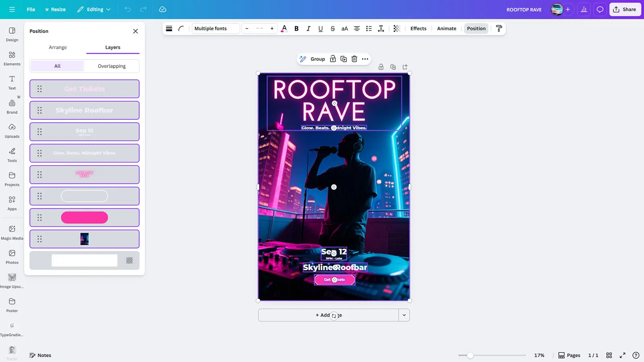Image resolution: width=644 pixels, height=362 pixels.
Task: Switch to the Arrange tab
Action: click(x=58, y=47)
